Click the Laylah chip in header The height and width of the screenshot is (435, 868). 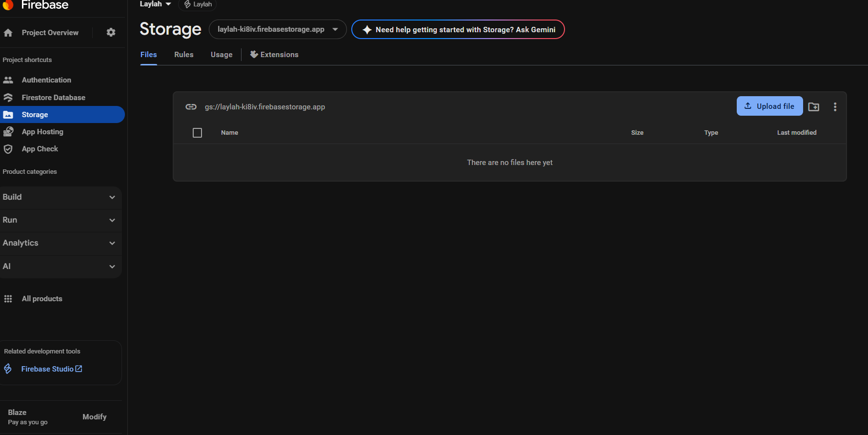click(x=198, y=4)
